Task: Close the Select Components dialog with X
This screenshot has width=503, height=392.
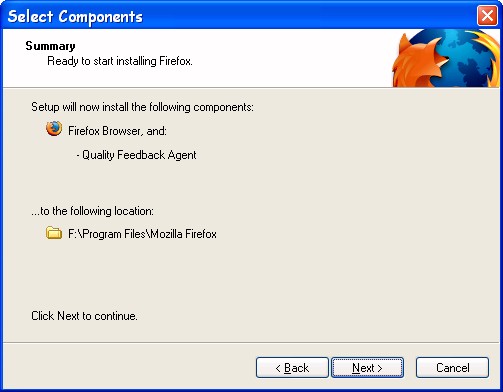Action: [487, 16]
